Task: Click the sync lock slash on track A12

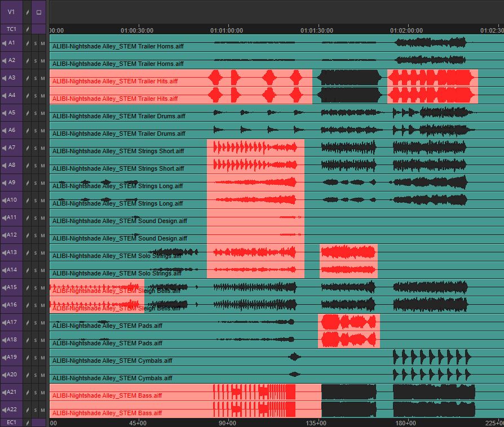Action: point(27,235)
